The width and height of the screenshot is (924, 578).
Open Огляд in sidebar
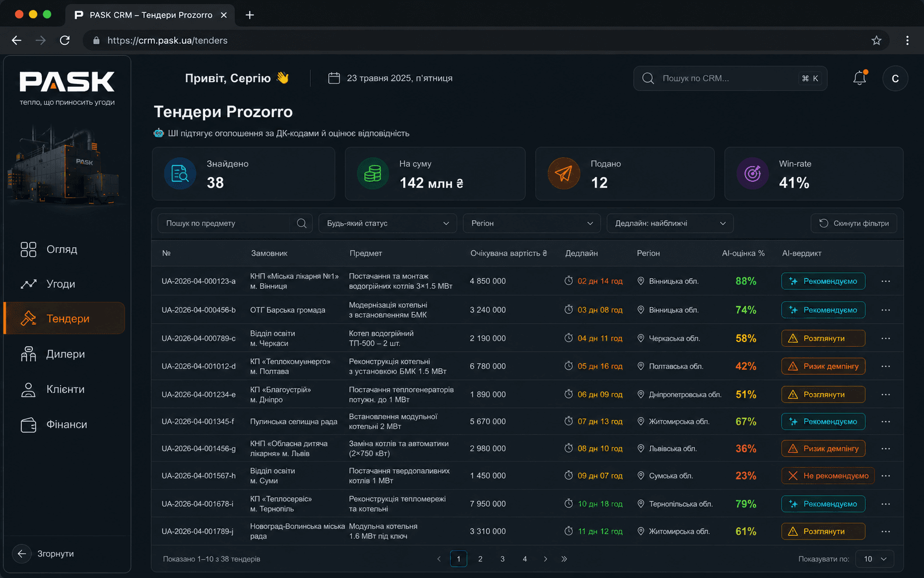64,249
